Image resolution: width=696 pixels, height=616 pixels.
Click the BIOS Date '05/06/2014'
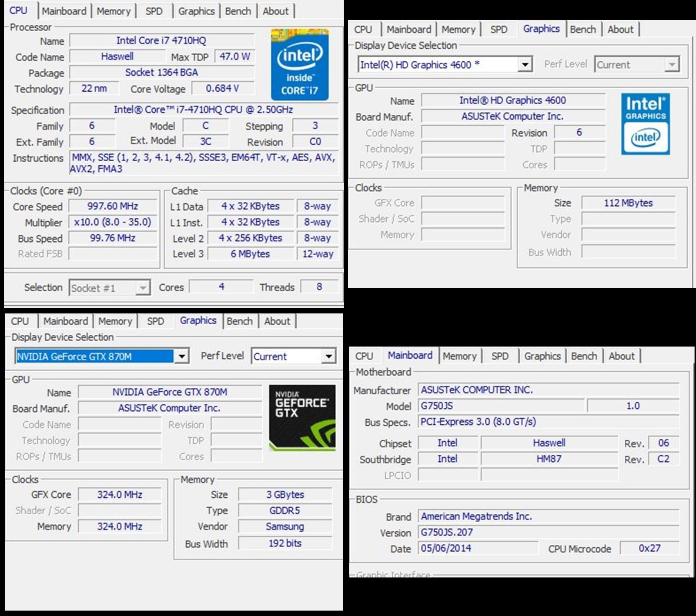click(478, 548)
